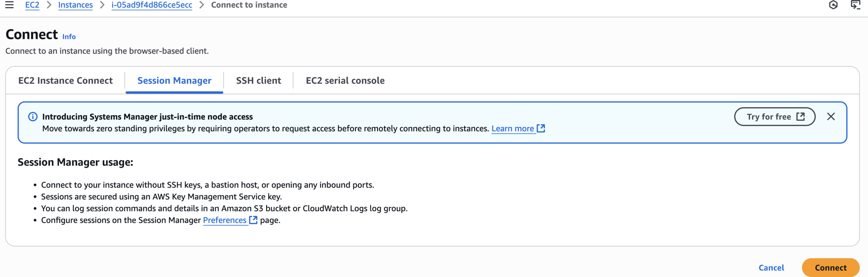
Task: Click the banner title about just-in-time node access
Action: pos(148,117)
